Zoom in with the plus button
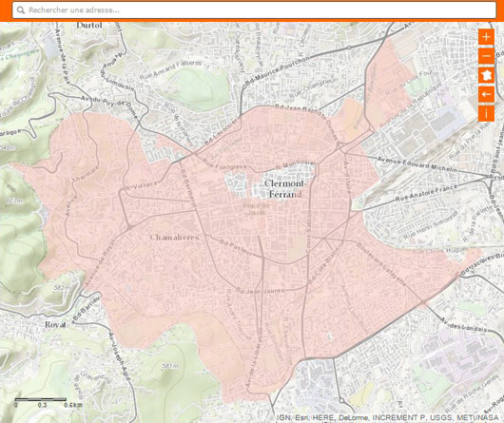This screenshot has height=423, width=504. pyautogui.click(x=486, y=37)
